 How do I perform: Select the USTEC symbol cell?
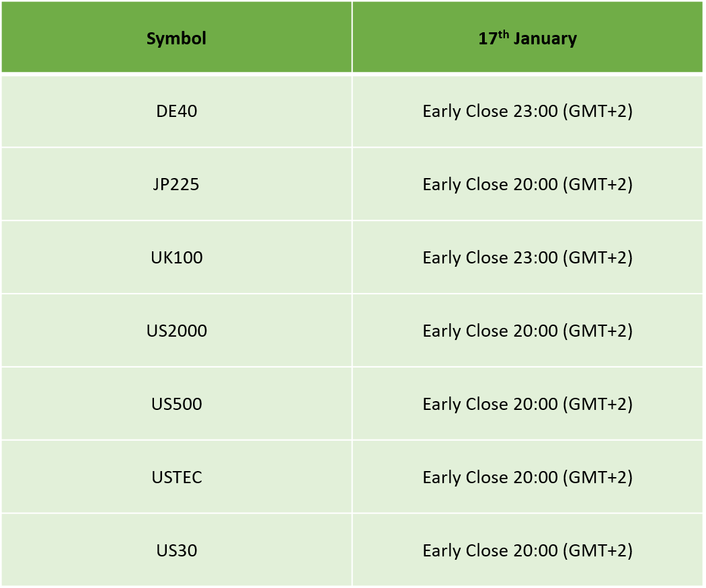coord(176,477)
